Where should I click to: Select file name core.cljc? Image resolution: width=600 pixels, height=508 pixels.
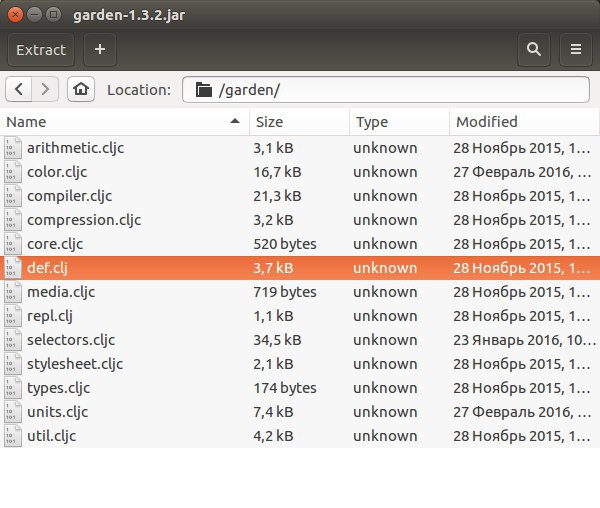[x=55, y=244]
